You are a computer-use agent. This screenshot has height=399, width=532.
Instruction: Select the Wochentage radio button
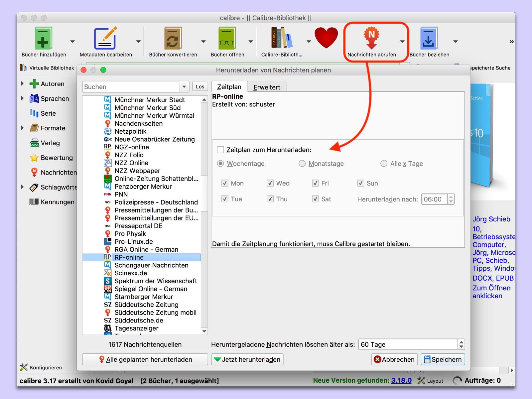coord(220,164)
